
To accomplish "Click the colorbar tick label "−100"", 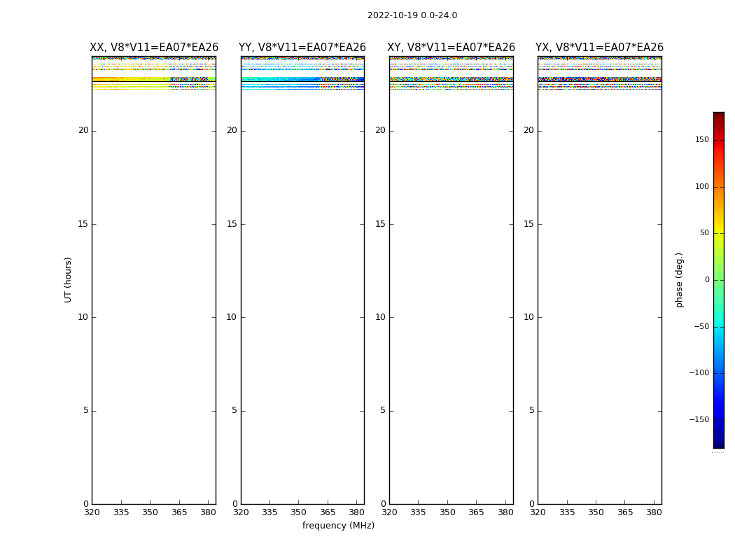I will coord(699,373).
